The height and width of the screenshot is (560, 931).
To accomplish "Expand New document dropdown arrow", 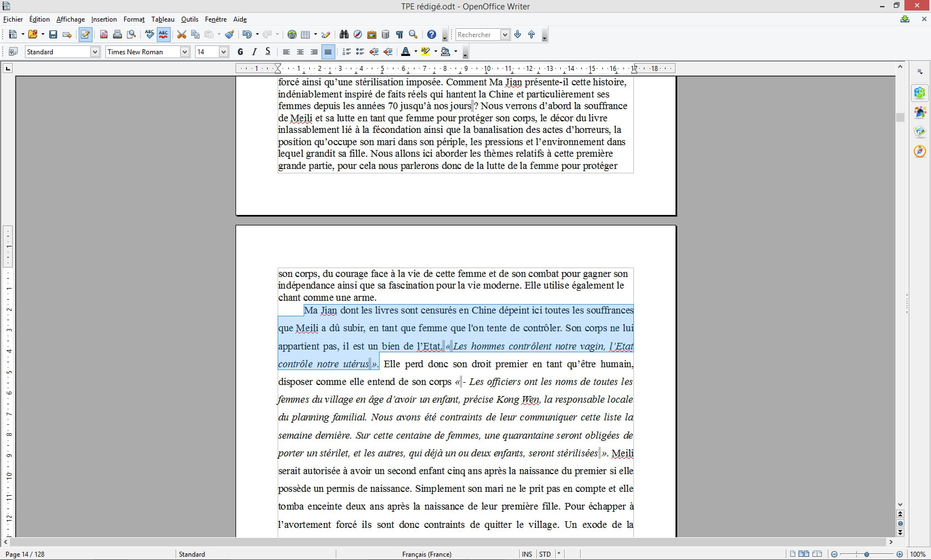I will click(23, 35).
